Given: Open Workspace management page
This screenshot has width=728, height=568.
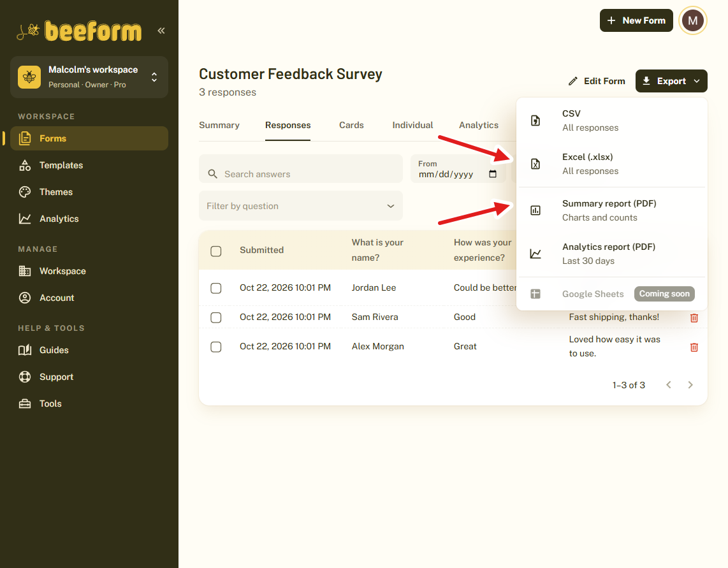Looking at the screenshot, I should pos(89,271).
